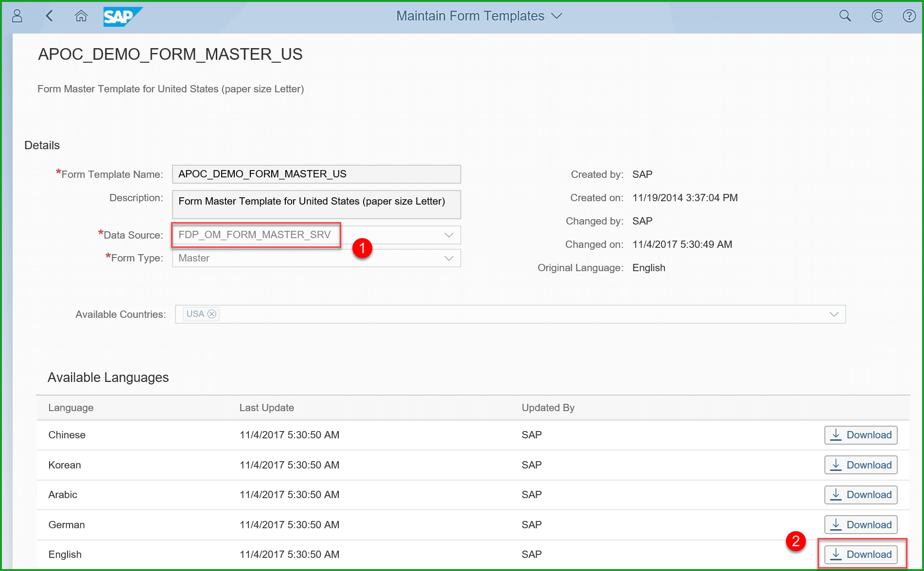Expand the Maintain Form Templates title menu
This screenshot has width=924, height=571.
click(x=557, y=16)
